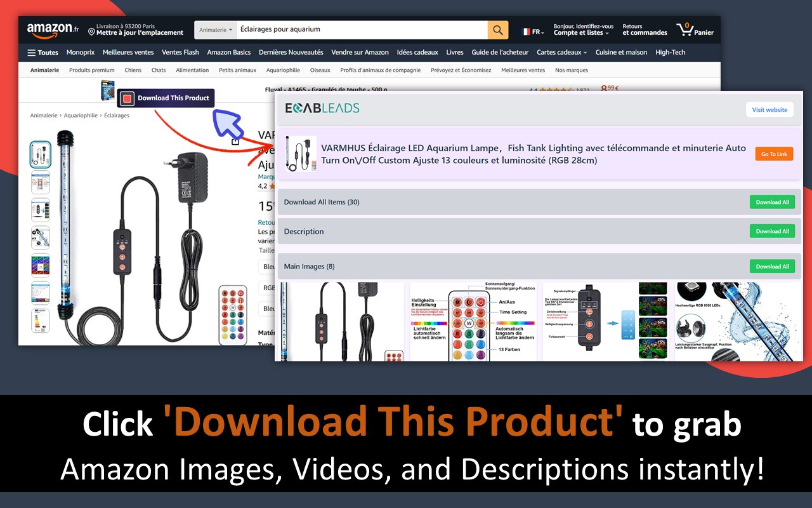Open the Amazon.fr logo home link

53,29
